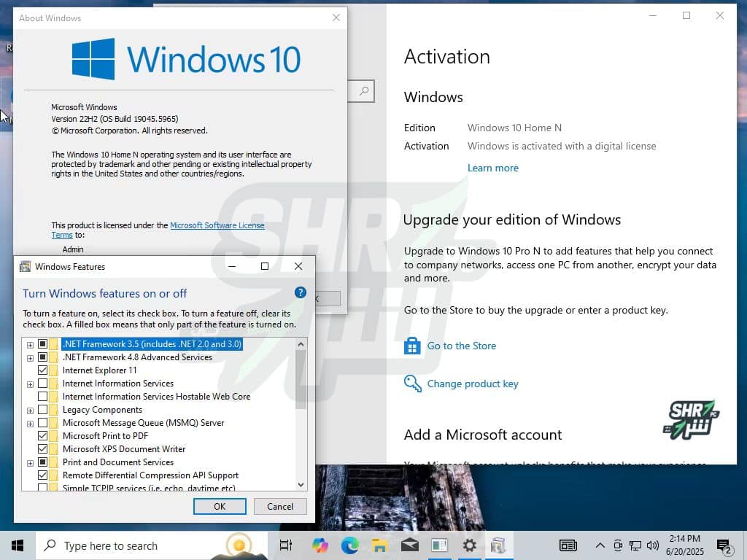Click the taskbar 'Type here to search' box
The image size is (747, 560).
(x=152, y=545)
